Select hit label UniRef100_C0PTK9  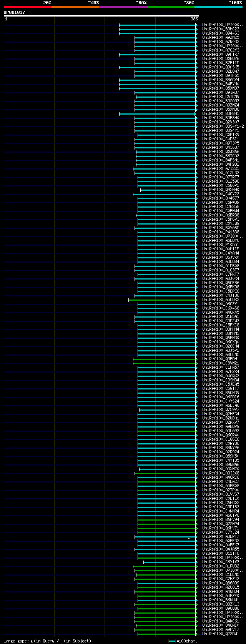pyautogui.click(x=221, y=135)
